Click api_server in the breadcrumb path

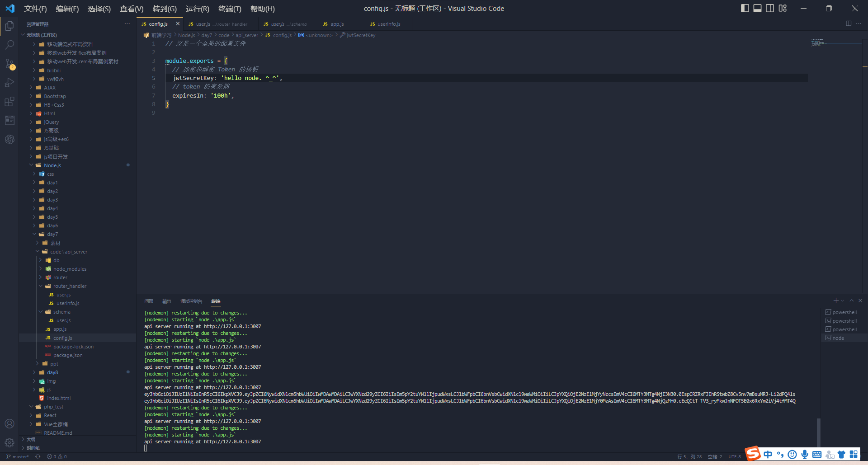click(x=247, y=35)
